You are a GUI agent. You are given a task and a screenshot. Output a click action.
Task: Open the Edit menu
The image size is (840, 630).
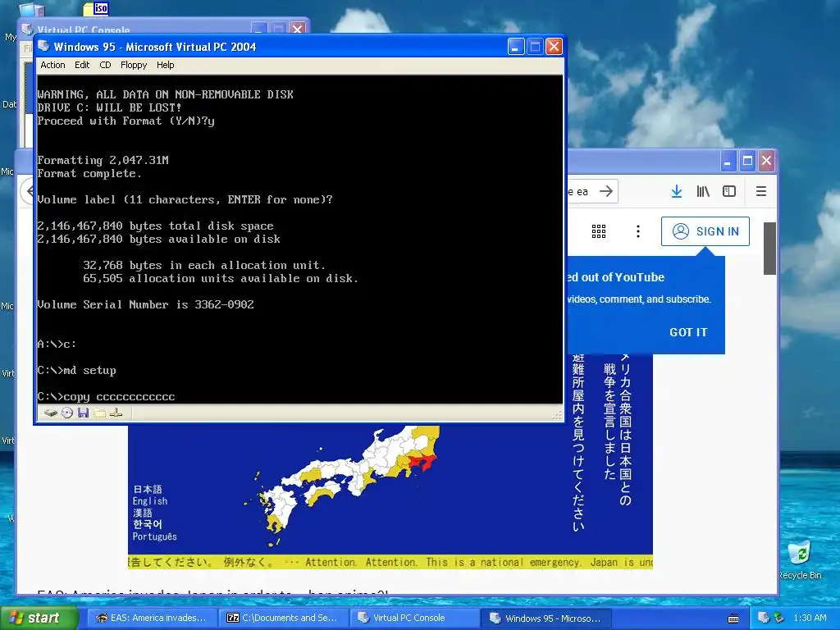coord(82,65)
